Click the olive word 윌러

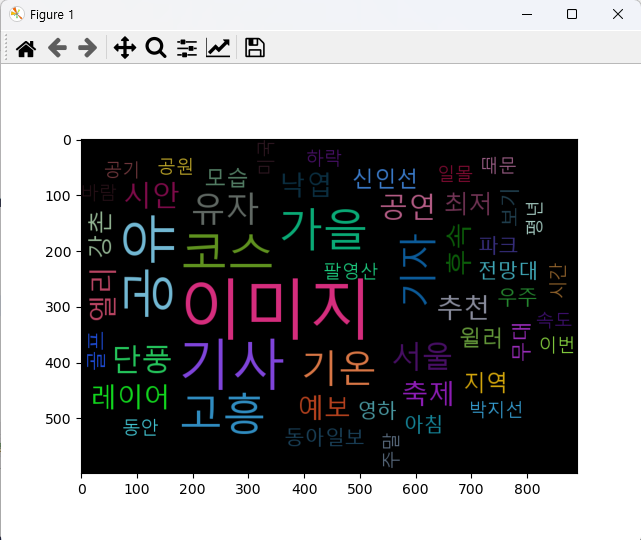pyautogui.click(x=481, y=338)
